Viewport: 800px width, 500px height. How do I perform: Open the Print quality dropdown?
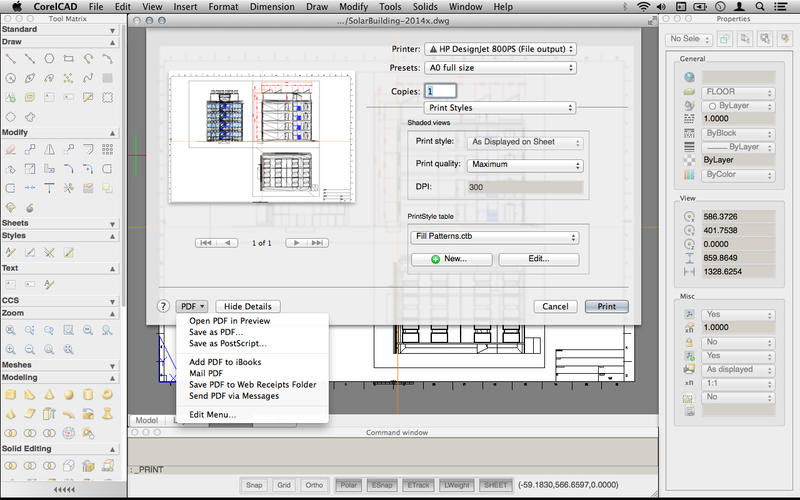tap(525, 165)
